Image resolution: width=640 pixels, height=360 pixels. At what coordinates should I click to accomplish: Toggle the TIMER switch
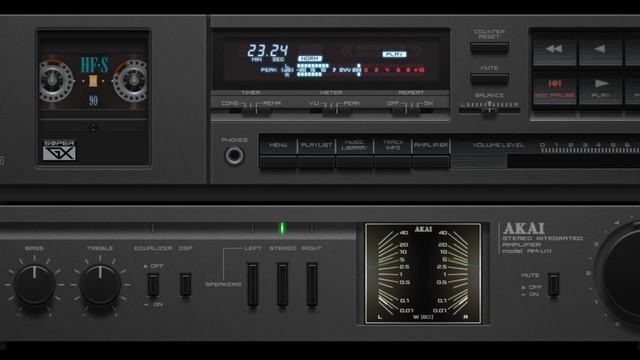pos(256,110)
